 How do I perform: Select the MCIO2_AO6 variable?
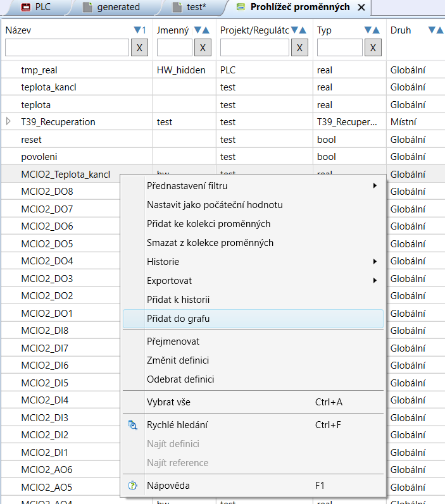47,470
